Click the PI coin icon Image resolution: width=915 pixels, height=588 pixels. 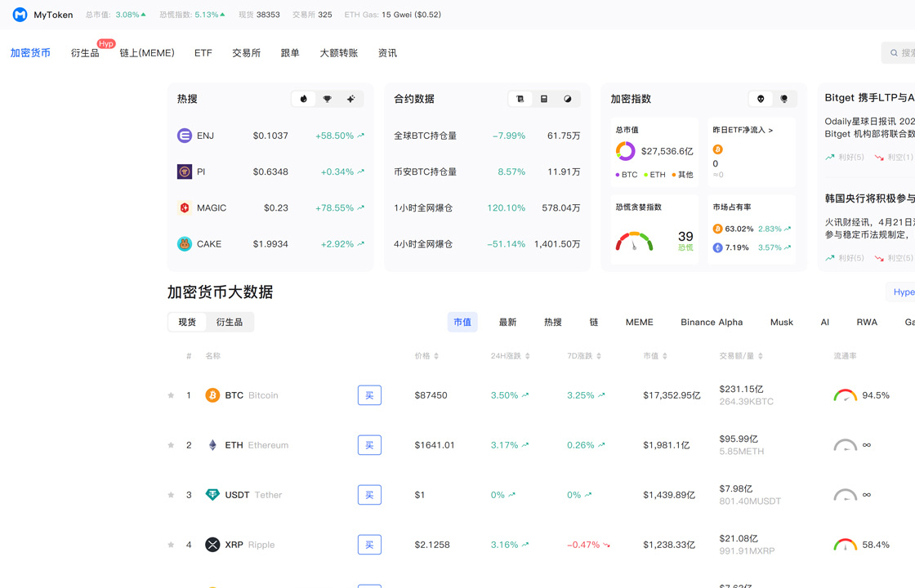185,171
